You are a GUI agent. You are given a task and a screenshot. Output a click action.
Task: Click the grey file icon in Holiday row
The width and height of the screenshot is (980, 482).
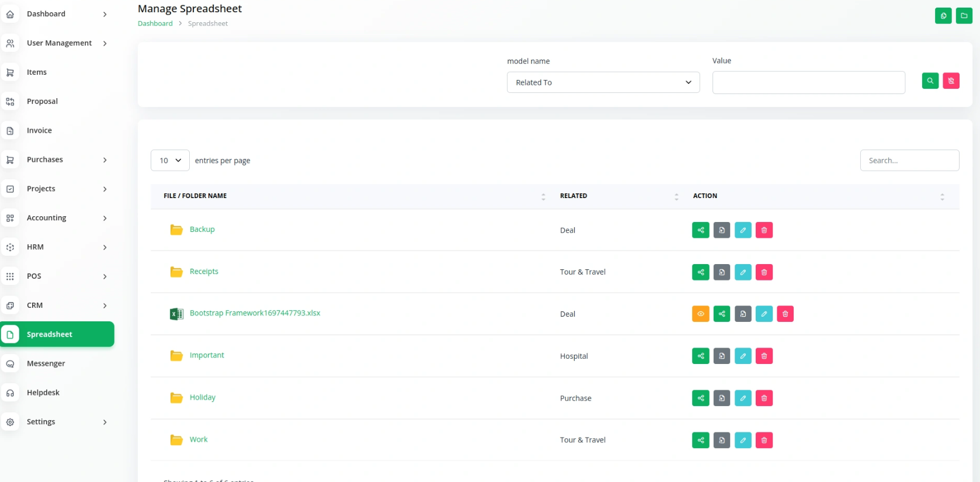722,398
